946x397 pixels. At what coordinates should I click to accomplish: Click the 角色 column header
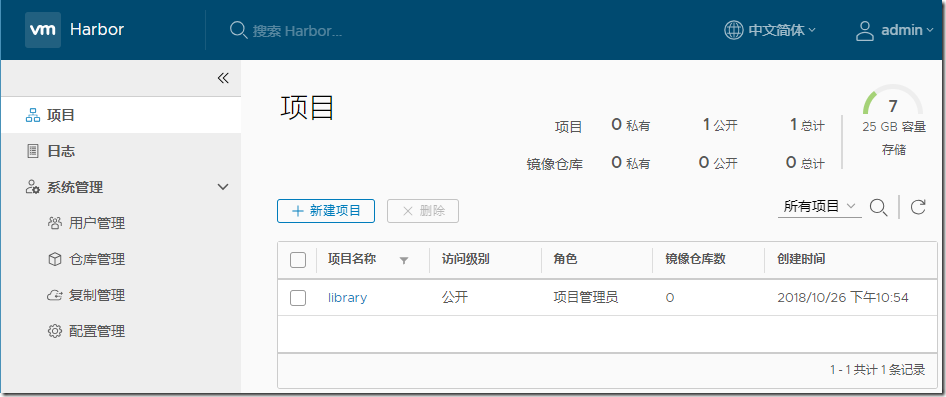click(x=565, y=259)
